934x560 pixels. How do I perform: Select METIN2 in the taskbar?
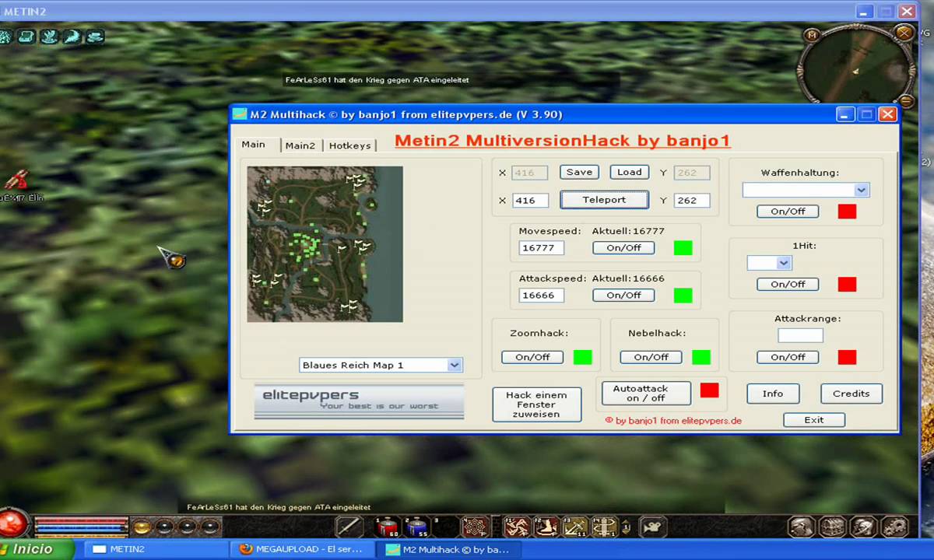[156, 549]
